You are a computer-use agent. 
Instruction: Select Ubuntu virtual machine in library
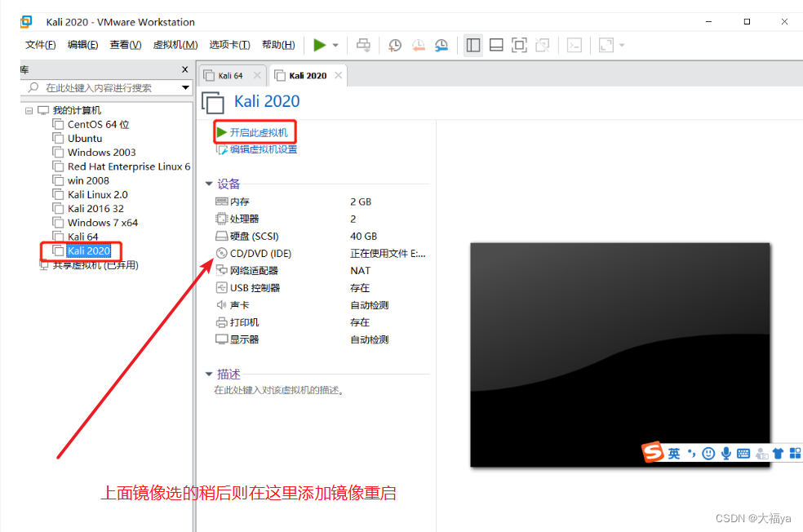[x=85, y=138]
